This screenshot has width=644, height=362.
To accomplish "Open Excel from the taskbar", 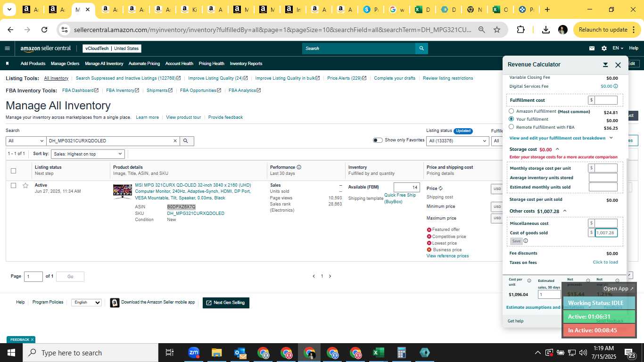I will pyautogui.click(x=378, y=353).
